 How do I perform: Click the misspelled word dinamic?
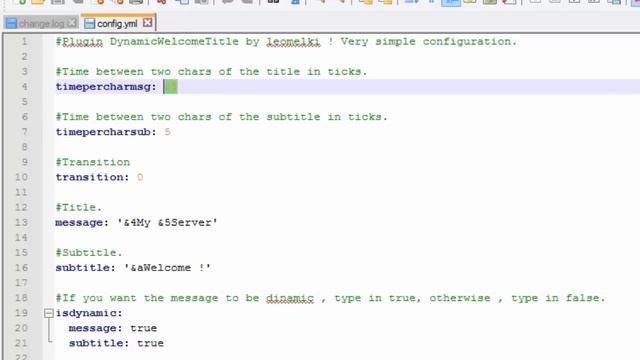click(290, 298)
